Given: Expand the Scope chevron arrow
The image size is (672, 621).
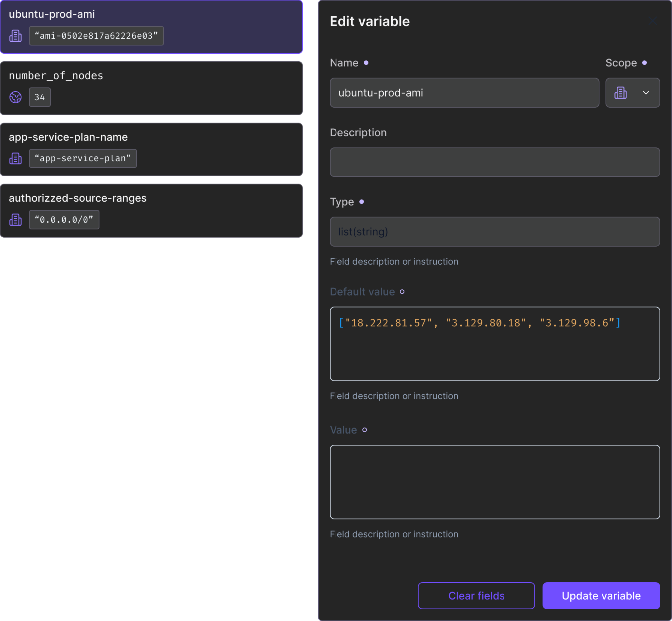Looking at the screenshot, I should click(x=646, y=93).
